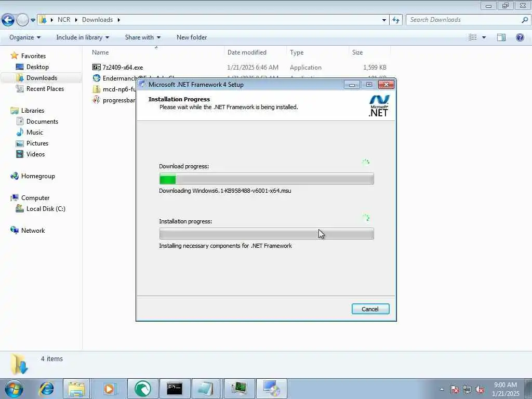The image size is (532, 399).
Task: Open Action Center flag tray icon
Action: point(454,390)
